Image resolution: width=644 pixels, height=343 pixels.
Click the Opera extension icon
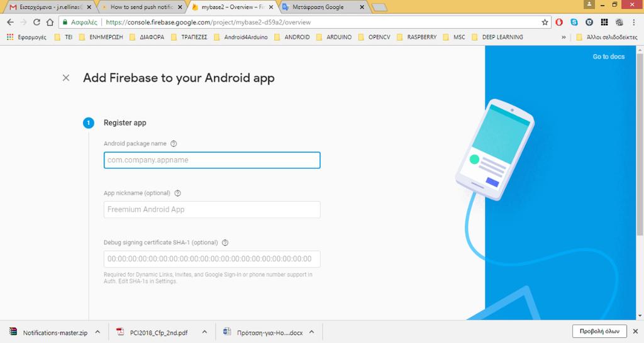pyautogui.click(x=559, y=22)
